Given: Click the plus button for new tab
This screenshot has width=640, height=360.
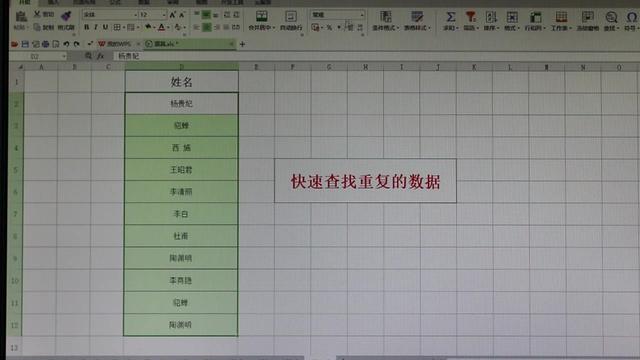Looking at the screenshot, I should click(x=242, y=44).
